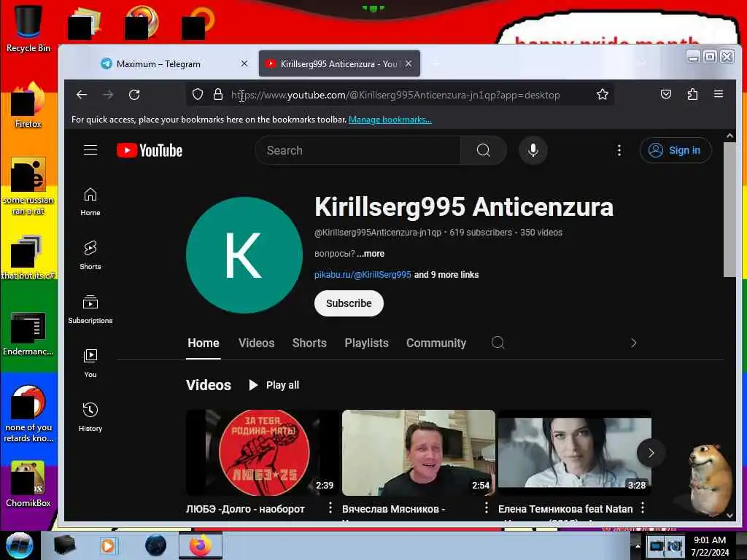This screenshot has width=747, height=560.
Task: Open YouTube settings three-dot menu
Action: tap(619, 150)
